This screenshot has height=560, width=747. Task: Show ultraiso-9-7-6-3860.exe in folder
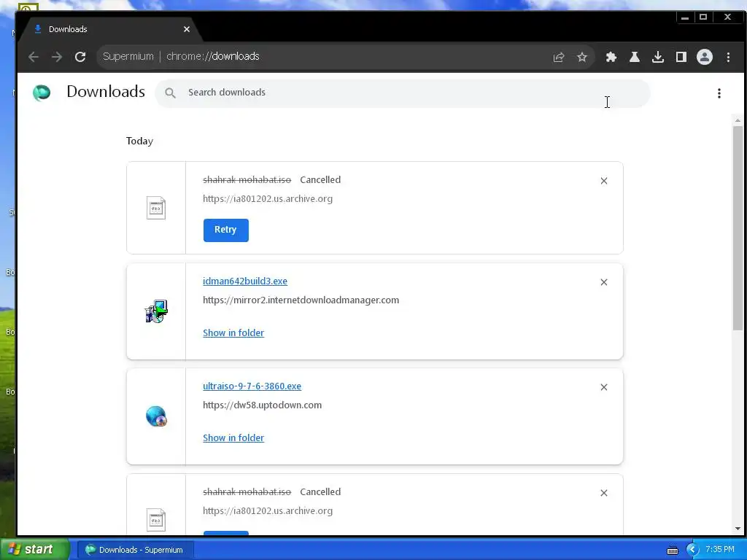pyautogui.click(x=233, y=437)
